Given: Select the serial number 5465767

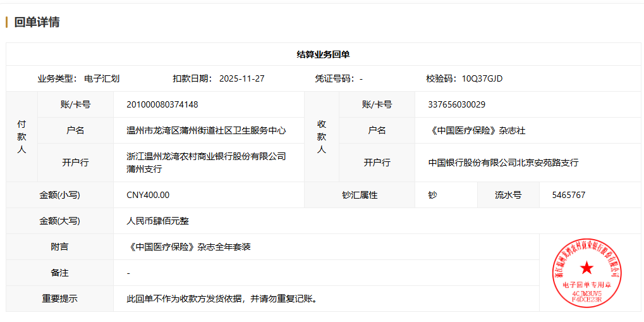Looking at the screenshot, I should click(568, 195).
